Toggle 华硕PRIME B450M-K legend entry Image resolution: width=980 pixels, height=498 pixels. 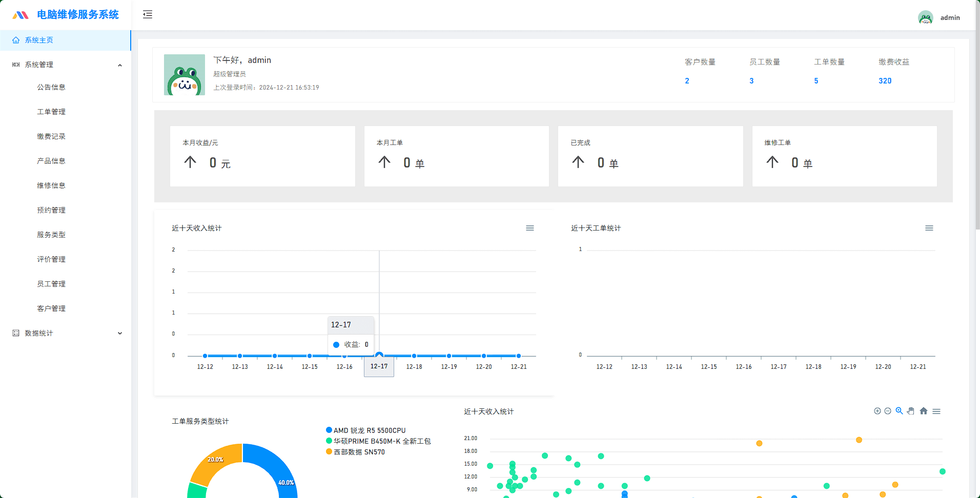click(x=378, y=441)
